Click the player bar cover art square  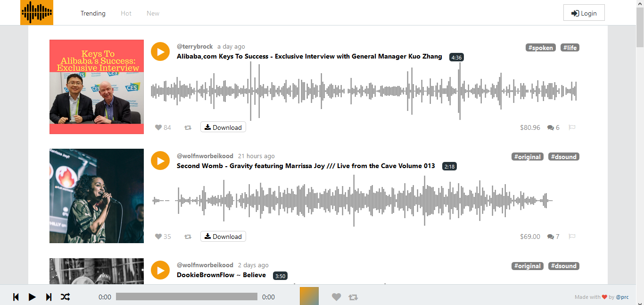(x=309, y=296)
